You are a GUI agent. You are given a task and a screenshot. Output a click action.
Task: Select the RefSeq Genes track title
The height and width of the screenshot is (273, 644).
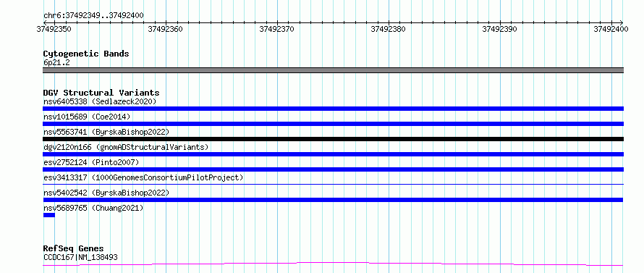[73, 249]
